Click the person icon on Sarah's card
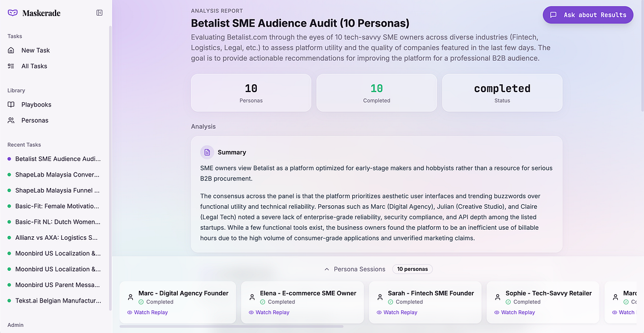644x333 pixels. tap(380, 297)
